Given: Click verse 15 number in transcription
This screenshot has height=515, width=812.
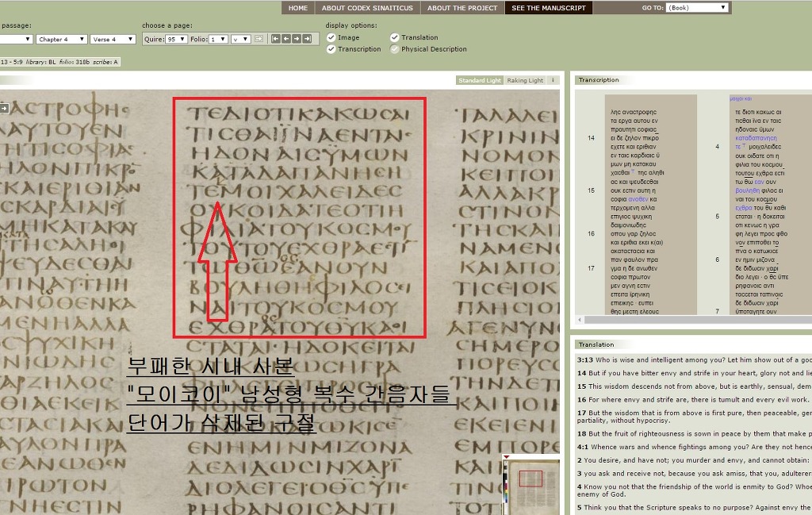Looking at the screenshot, I should pos(591,190).
